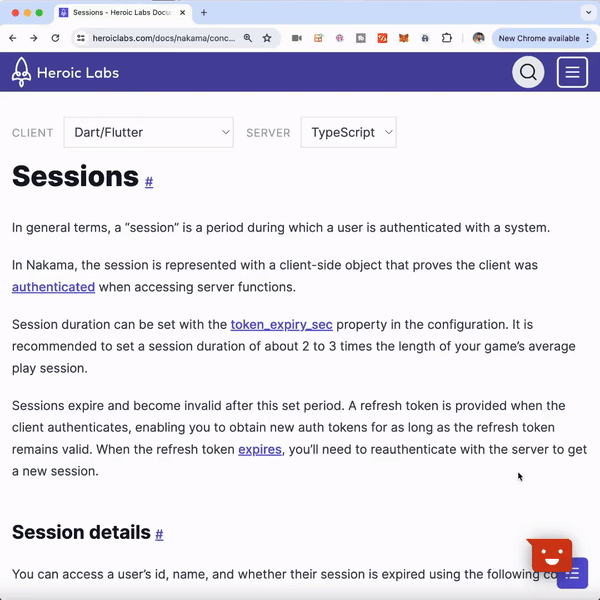Expand the TypeScript server dropdown
Image resolution: width=600 pixels, height=600 pixels.
[348, 132]
